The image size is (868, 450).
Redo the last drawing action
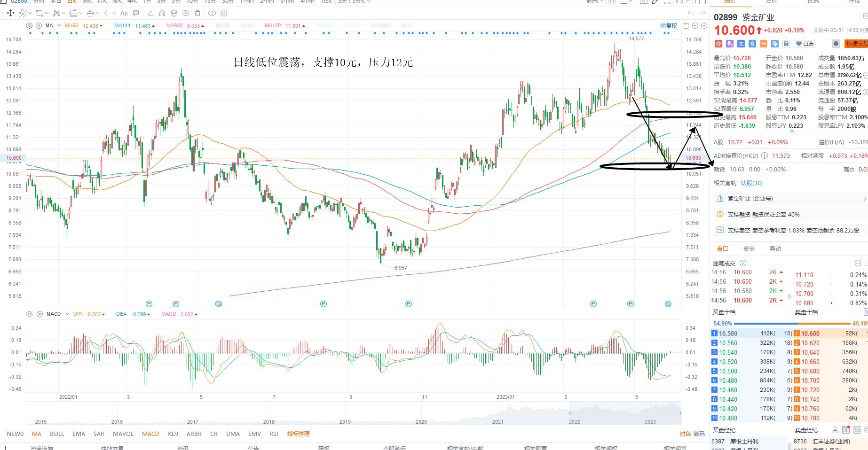[x=702, y=13]
